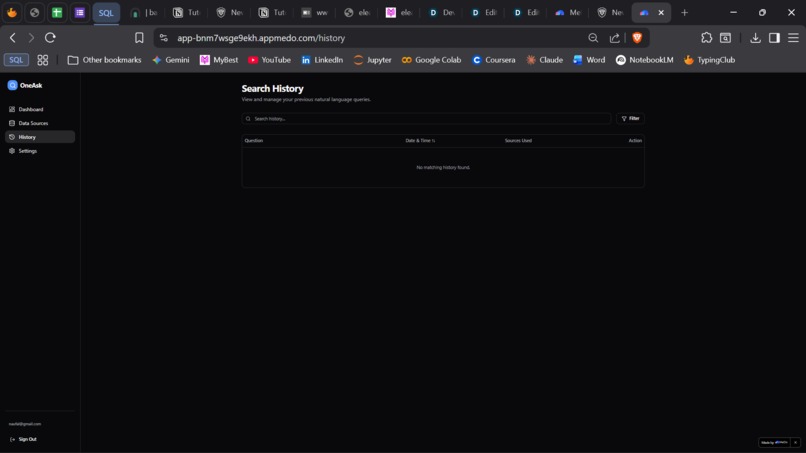Switch to pinned orange flame tab
The width and height of the screenshot is (806, 453).
tap(12, 12)
